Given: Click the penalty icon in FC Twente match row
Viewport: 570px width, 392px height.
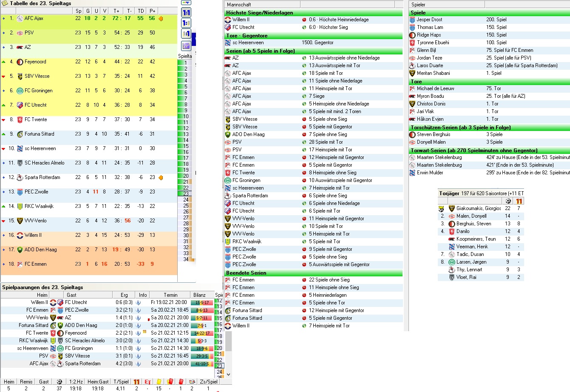Looking at the screenshot, I should click(x=145, y=332).
